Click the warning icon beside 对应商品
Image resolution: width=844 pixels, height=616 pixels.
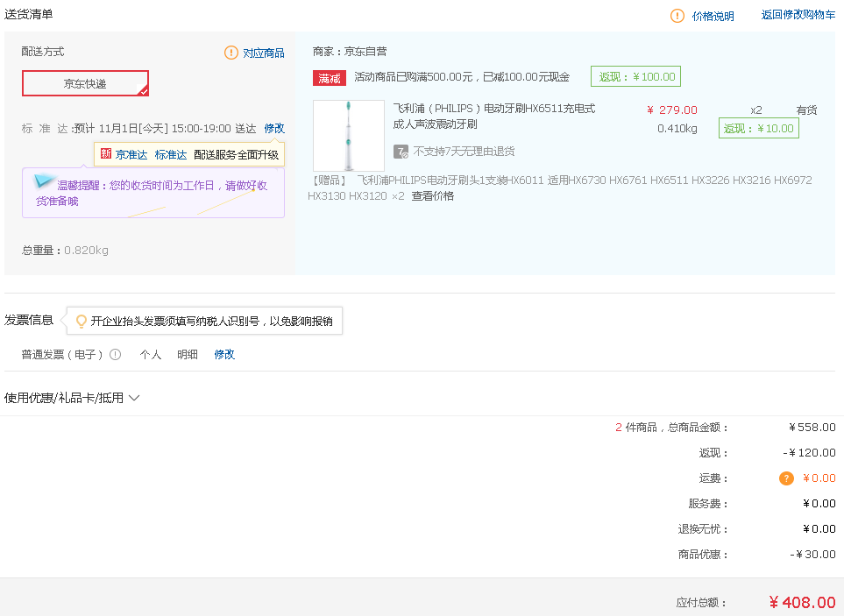231,53
